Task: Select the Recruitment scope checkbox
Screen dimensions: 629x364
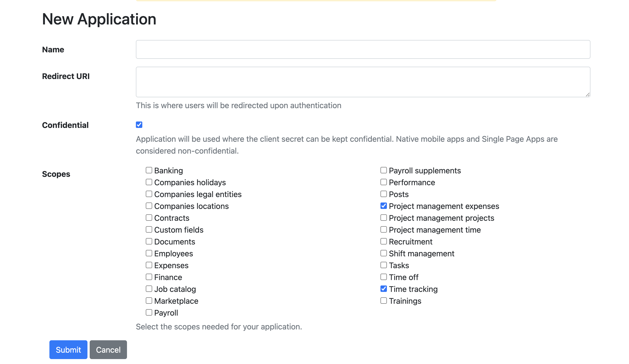Action: (383, 241)
